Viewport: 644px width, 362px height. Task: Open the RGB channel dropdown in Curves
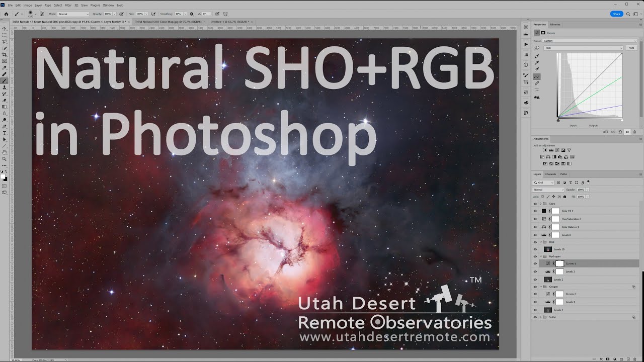point(584,48)
